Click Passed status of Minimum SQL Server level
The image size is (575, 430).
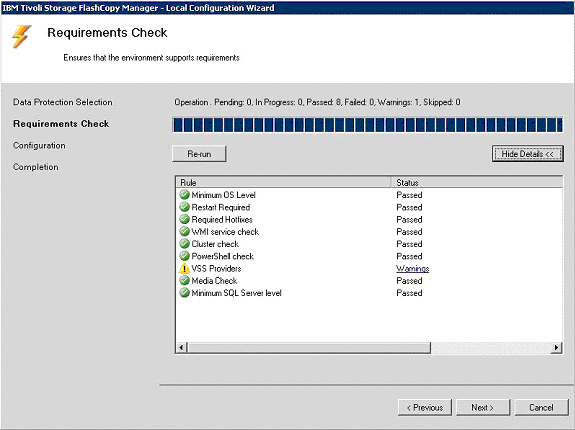[409, 293]
